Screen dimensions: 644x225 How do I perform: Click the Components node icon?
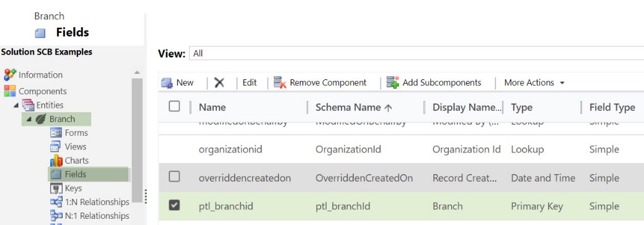[9, 91]
